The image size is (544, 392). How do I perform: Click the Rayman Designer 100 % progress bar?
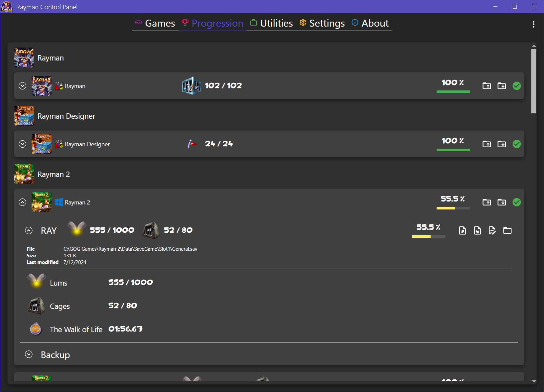point(453,150)
